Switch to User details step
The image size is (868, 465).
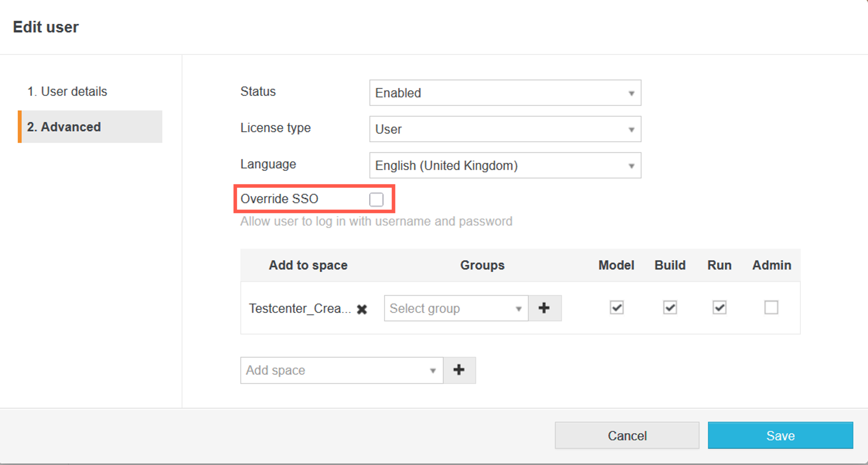coord(67,91)
